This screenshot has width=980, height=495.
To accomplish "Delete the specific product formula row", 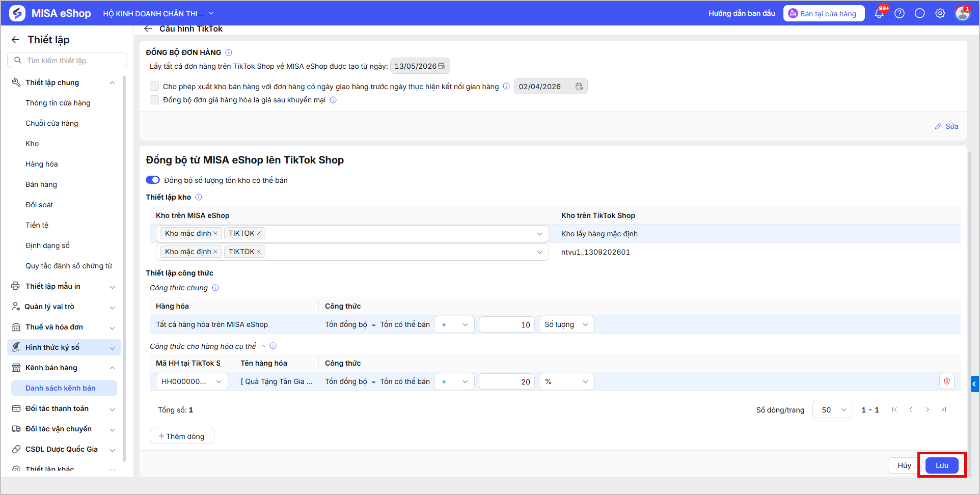I will coord(947,381).
